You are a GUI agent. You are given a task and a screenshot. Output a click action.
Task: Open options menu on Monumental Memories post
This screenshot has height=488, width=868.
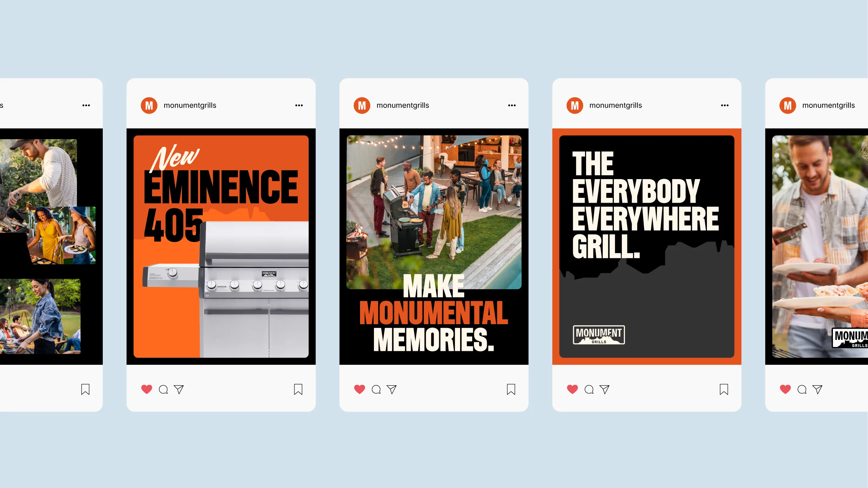[x=512, y=105]
